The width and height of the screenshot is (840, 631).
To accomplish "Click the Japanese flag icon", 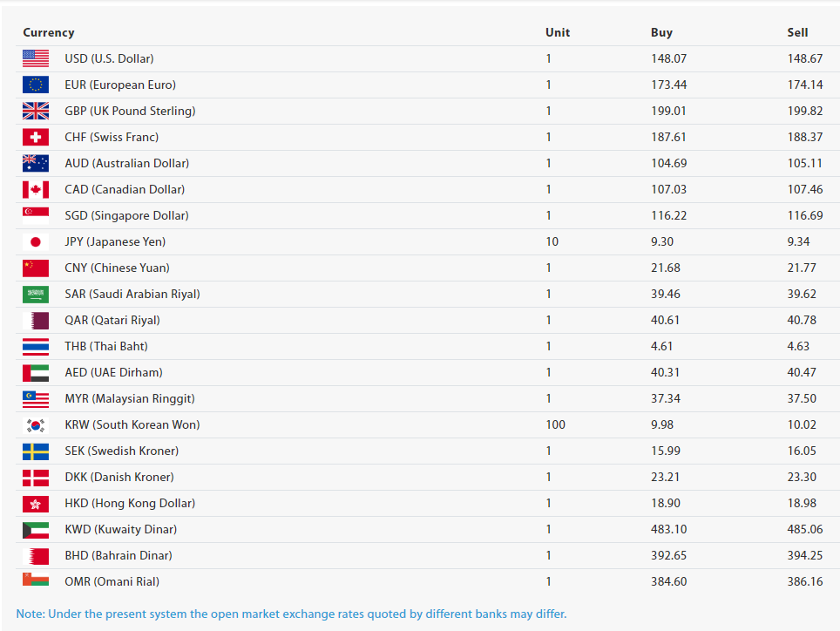I will [x=36, y=241].
